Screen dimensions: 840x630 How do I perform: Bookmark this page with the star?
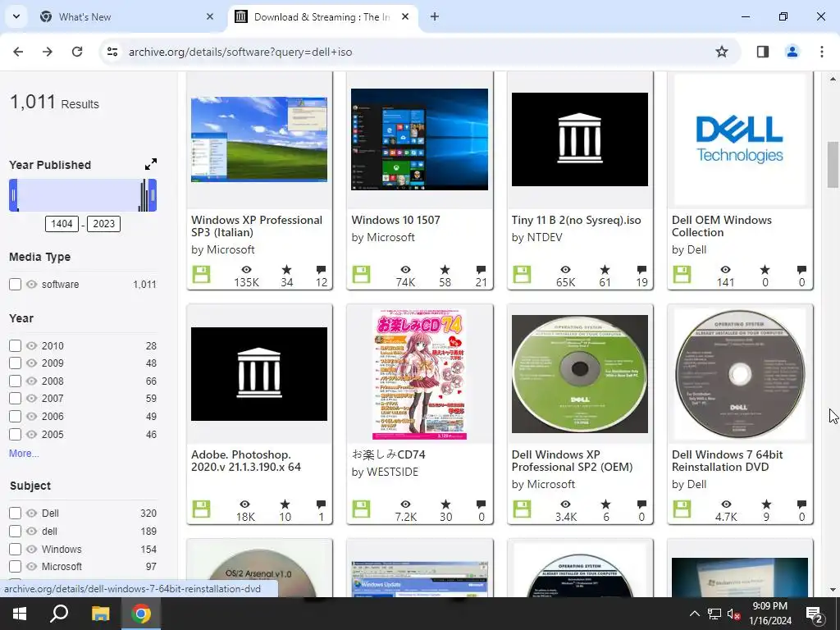click(722, 52)
